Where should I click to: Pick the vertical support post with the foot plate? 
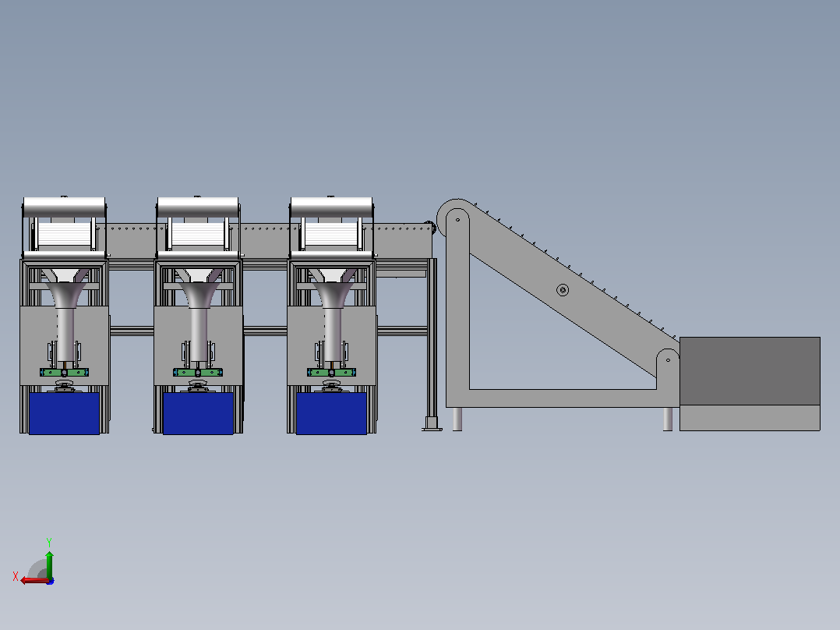[x=432, y=344]
